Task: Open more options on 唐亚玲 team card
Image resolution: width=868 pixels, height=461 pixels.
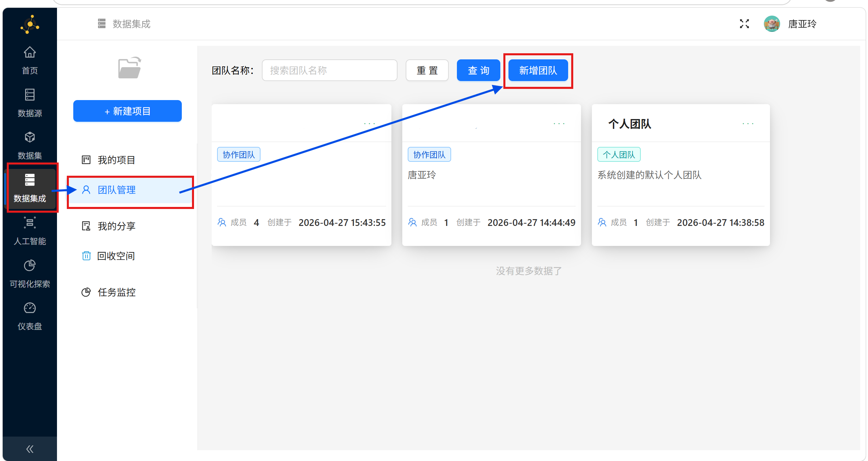Action: 559,124
